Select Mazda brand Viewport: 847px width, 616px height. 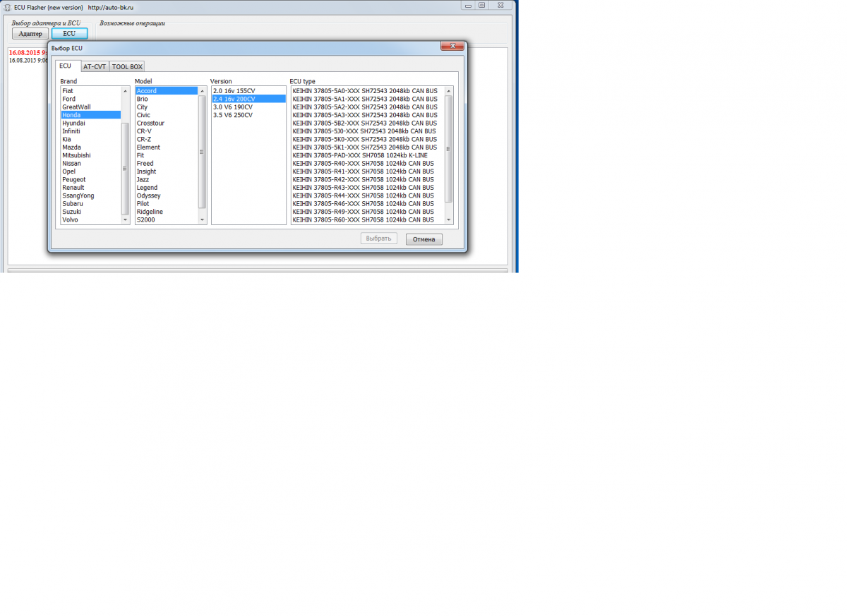click(90, 147)
